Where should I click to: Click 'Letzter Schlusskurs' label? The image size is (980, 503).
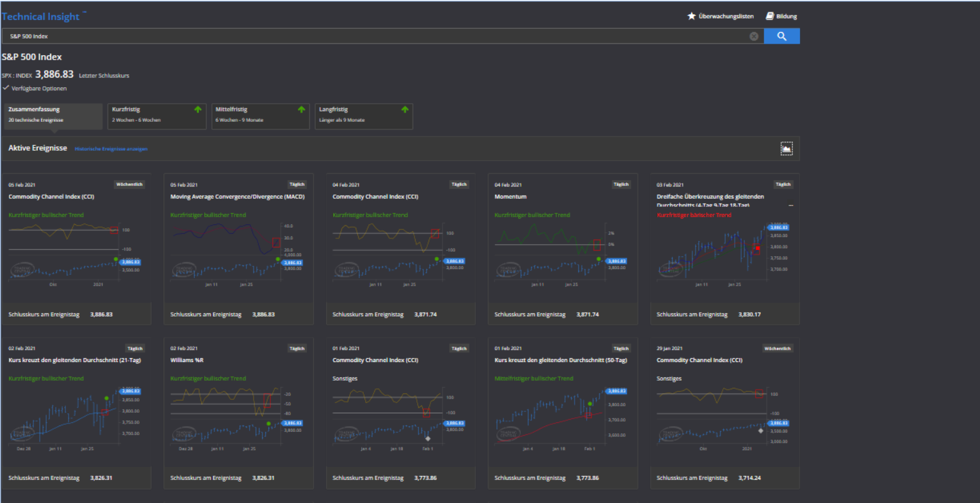tap(104, 76)
